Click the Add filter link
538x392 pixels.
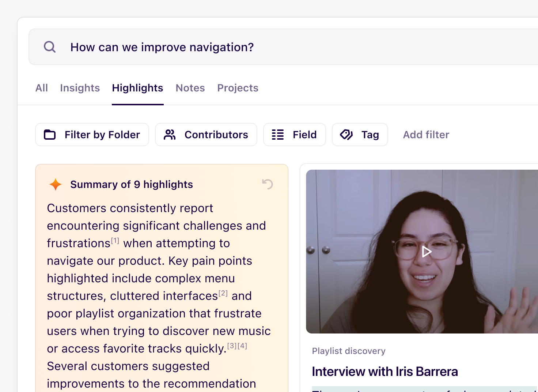(x=426, y=135)
